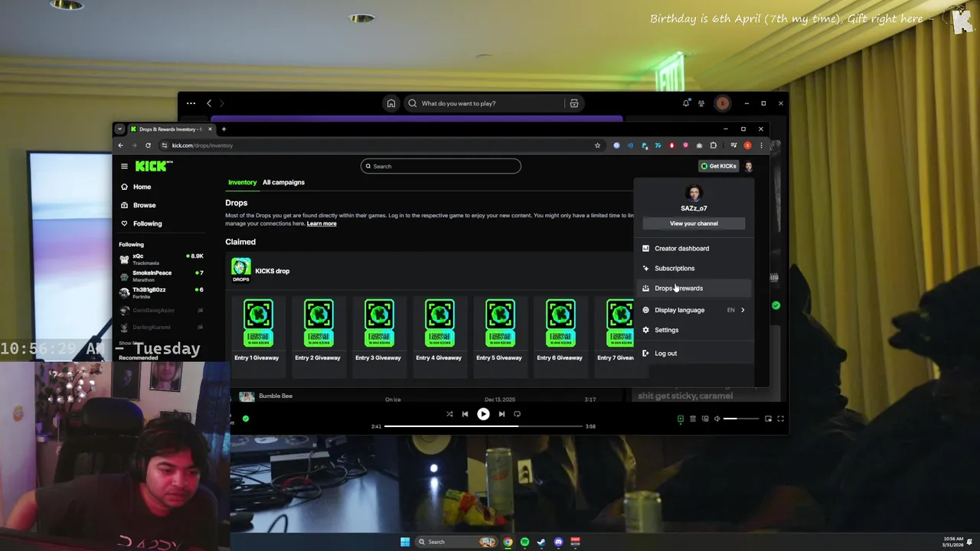Adjust the Spotify volume slider

coord(741,419)
